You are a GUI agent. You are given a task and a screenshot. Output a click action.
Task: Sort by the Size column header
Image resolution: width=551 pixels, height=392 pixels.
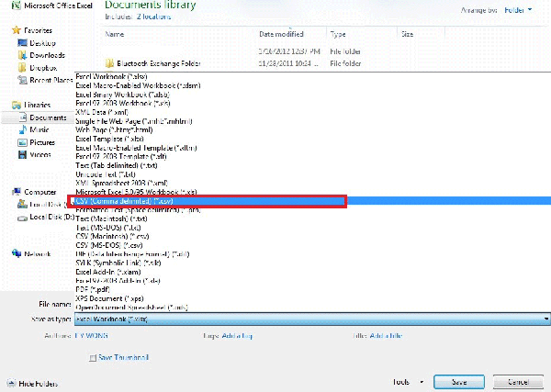pos(407,34)
